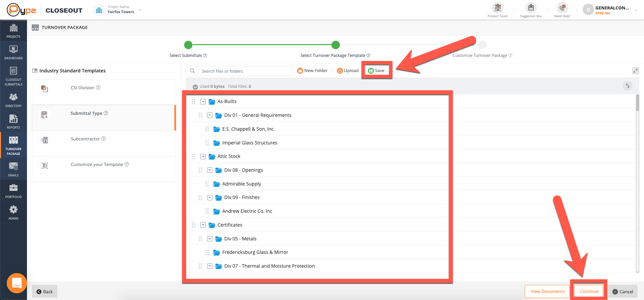Select the Subcontractor template
Viewport: 644px width, 300px height.
[104, 143]
